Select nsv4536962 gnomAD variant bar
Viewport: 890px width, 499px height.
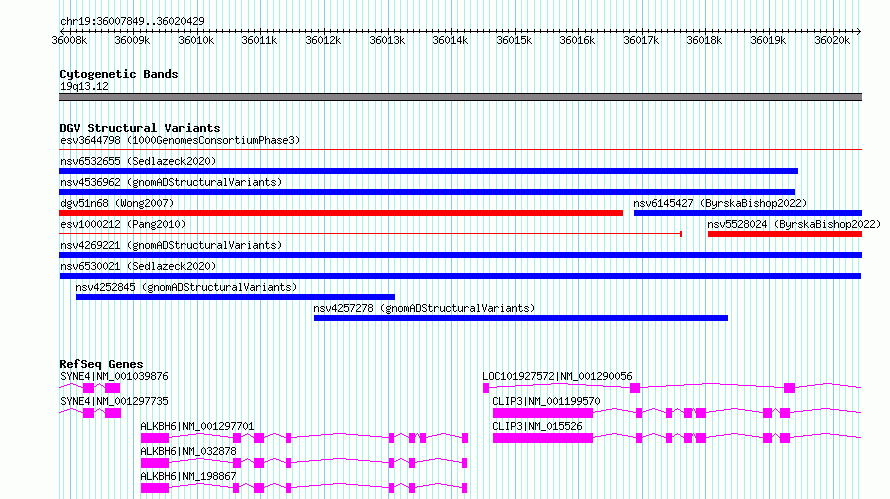tap(427, 192)
